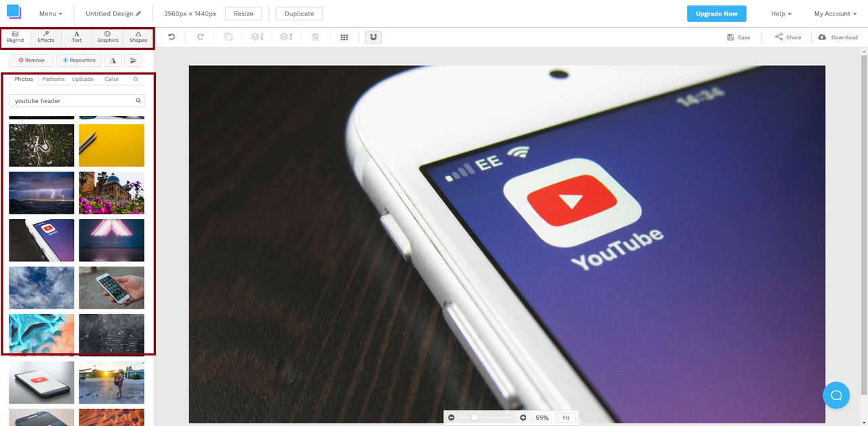Viewport: 868px width, 426px height.
Task: Open the favorites star tab
Action: click(136, 79)
